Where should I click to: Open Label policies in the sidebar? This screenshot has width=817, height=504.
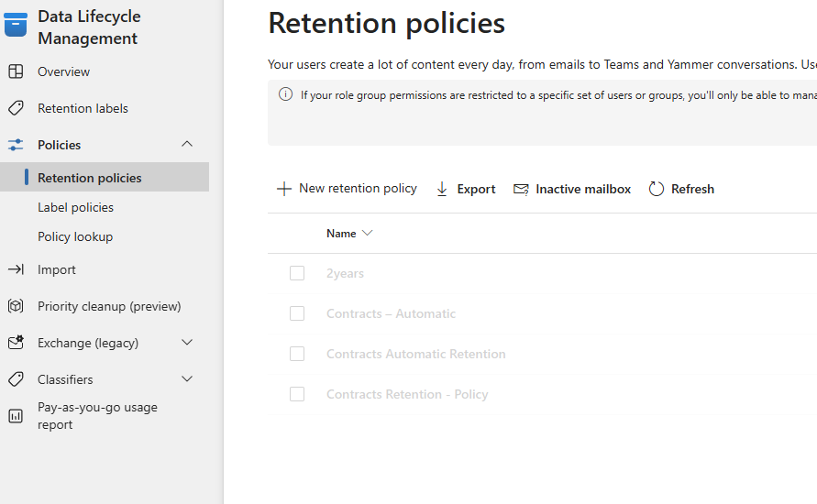(x=76, y=207)
